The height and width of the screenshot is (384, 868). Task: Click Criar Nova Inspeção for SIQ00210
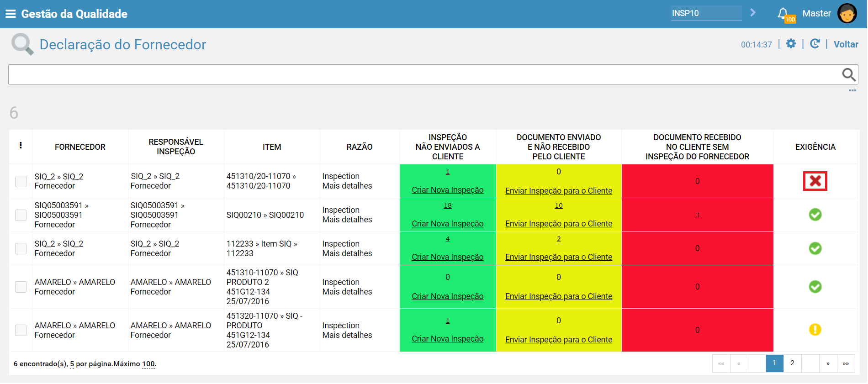click(x=447, y=224)
